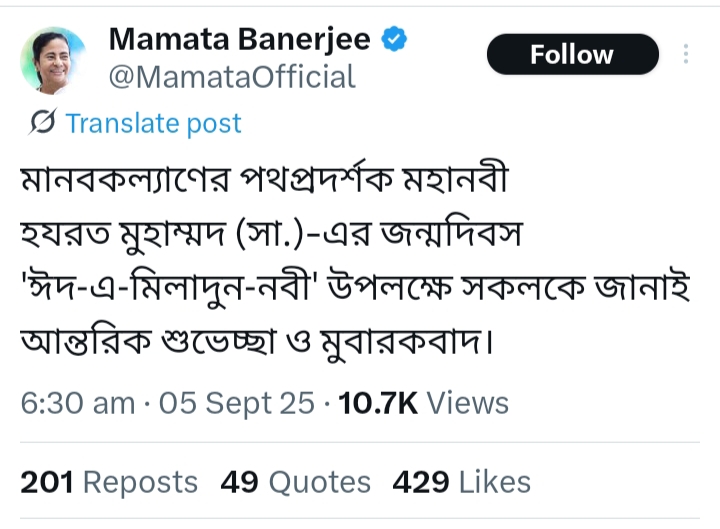Open the 49 Quotes list
720x529 pixels.
(x=296, y=482)
